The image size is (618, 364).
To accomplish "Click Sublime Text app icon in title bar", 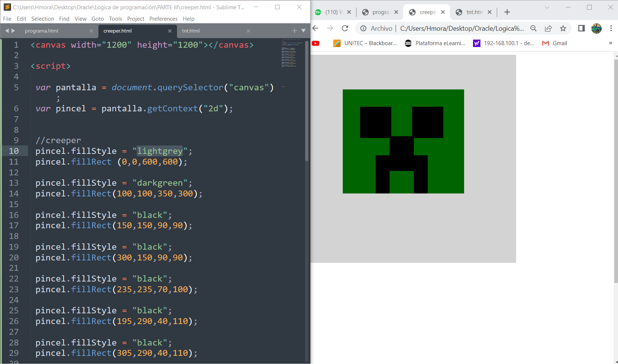I will [7, 7].
